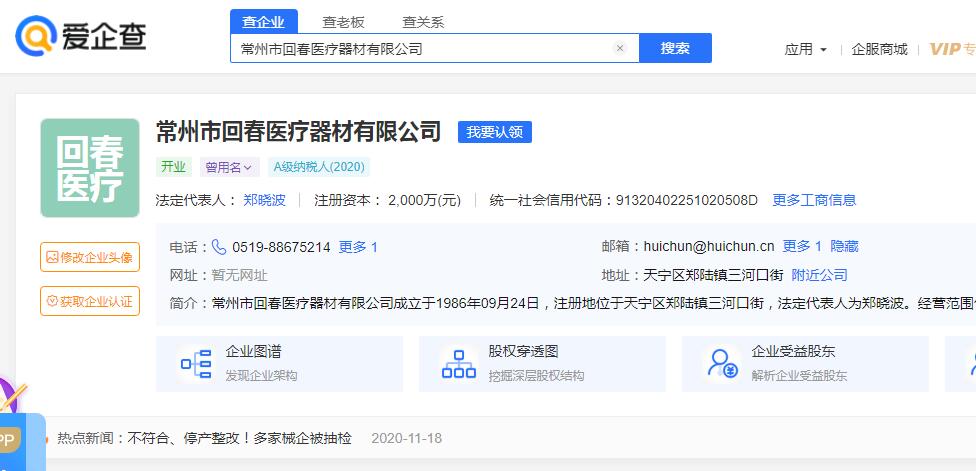976x471 pixels.
Task: Open the 企业受益股东 person icon
Action: tap(722, 364)
